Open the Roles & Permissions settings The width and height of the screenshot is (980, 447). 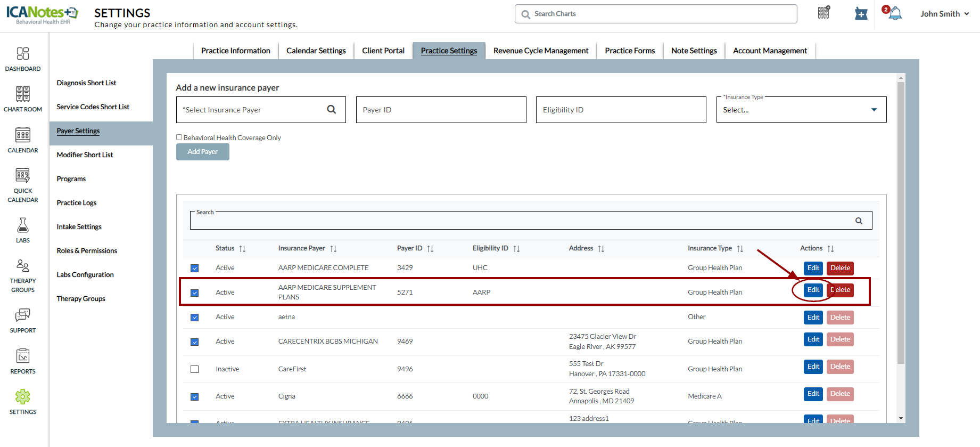coord(87,251)
